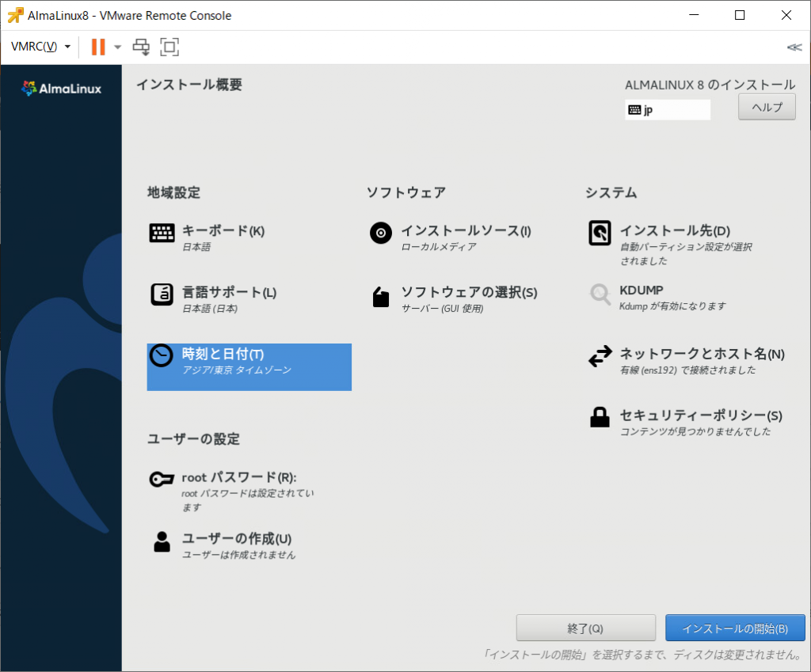Click the サーバー (GUI 使用) status text
The width and height of the screenshot is (811, 672).
[x=442, y=309]
